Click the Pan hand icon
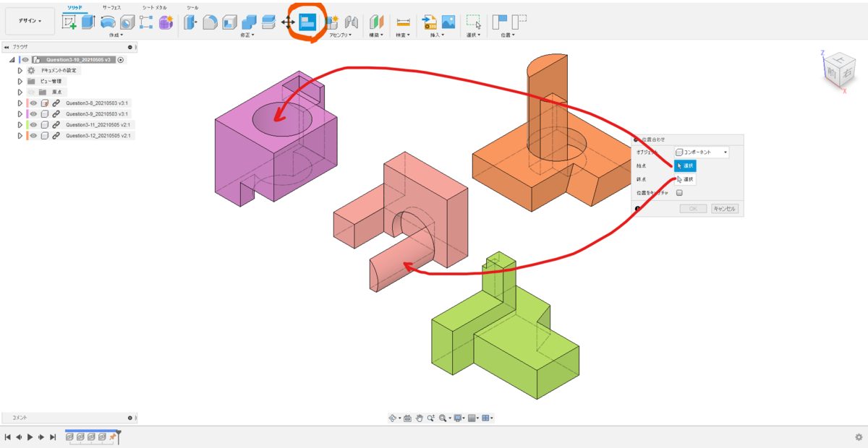868x448 pixels. [x=420, y=418]
